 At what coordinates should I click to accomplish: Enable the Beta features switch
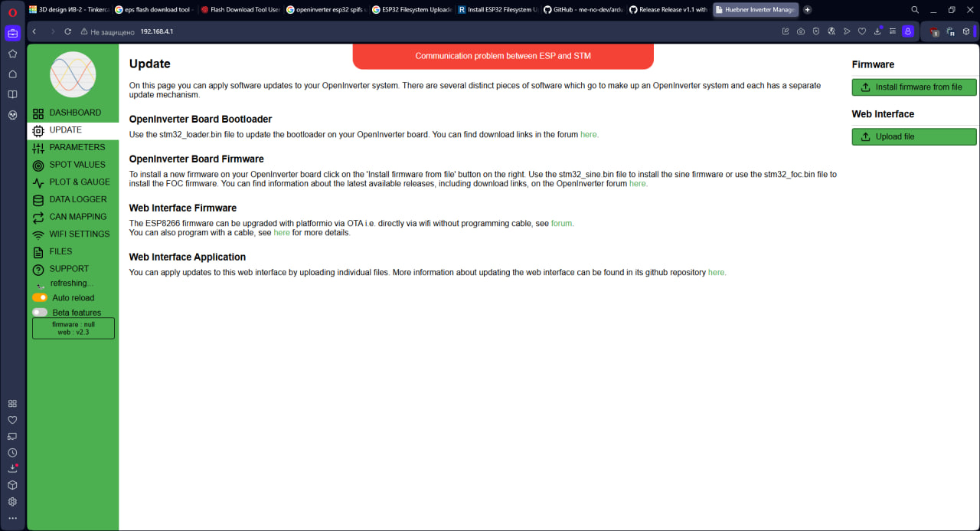coord(40,313)
